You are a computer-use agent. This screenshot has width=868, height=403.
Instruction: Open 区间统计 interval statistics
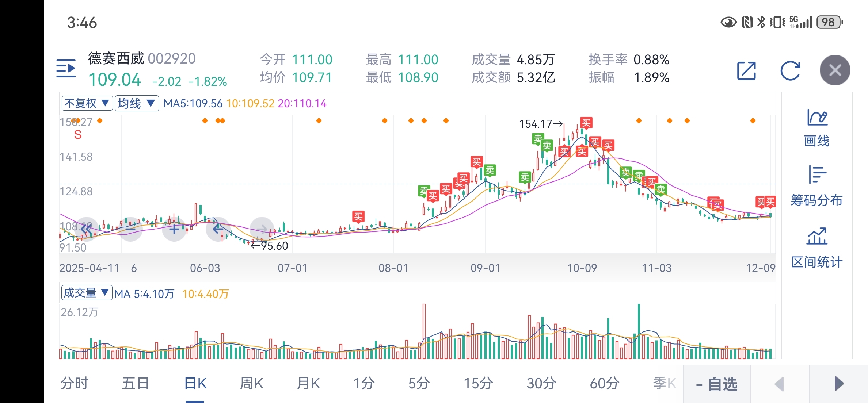click(816, 248)
